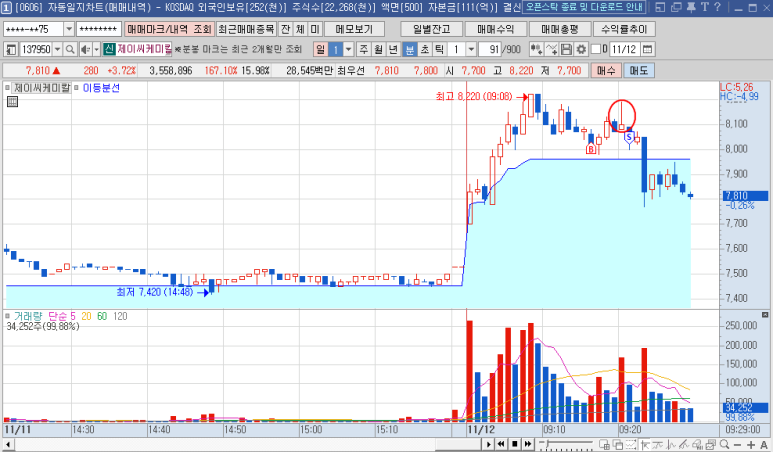Click the 매수 buy button
Viewport: 773px width, 452px height.
606,70
